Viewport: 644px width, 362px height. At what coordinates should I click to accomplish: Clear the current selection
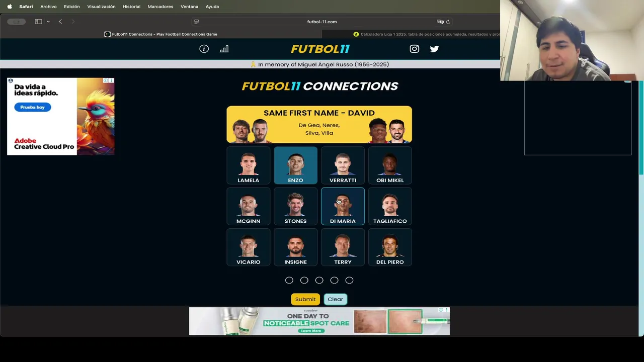336,299
